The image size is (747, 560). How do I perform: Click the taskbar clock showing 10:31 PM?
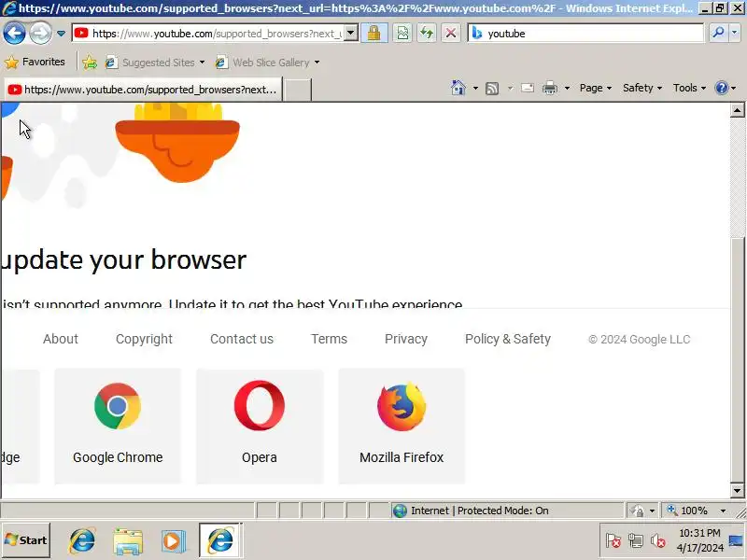[x=699, y=540]
